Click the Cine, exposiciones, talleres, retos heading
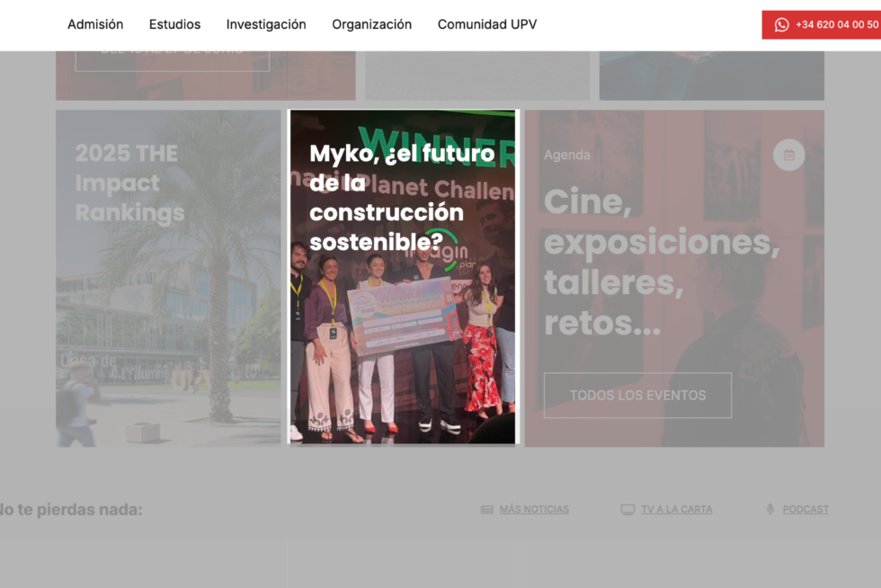The height and width of the screenshot is (588, 881). click(661, 262)
